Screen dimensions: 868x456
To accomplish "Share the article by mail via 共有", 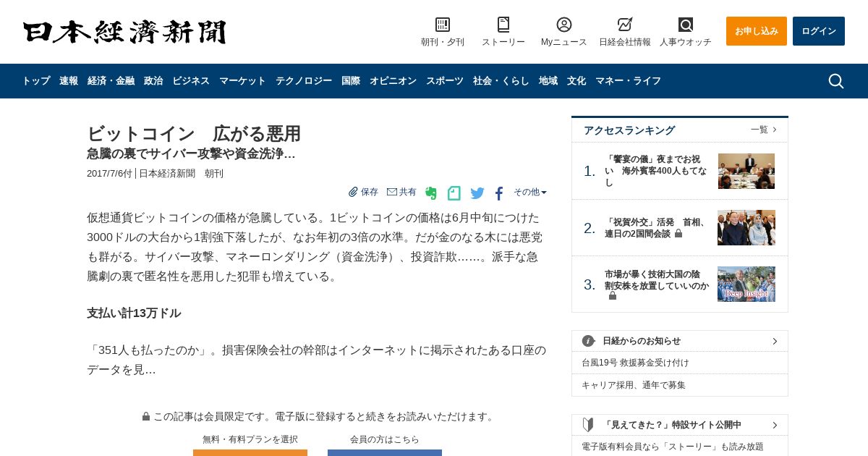I will pyautogui.click(x=401, y=192).
